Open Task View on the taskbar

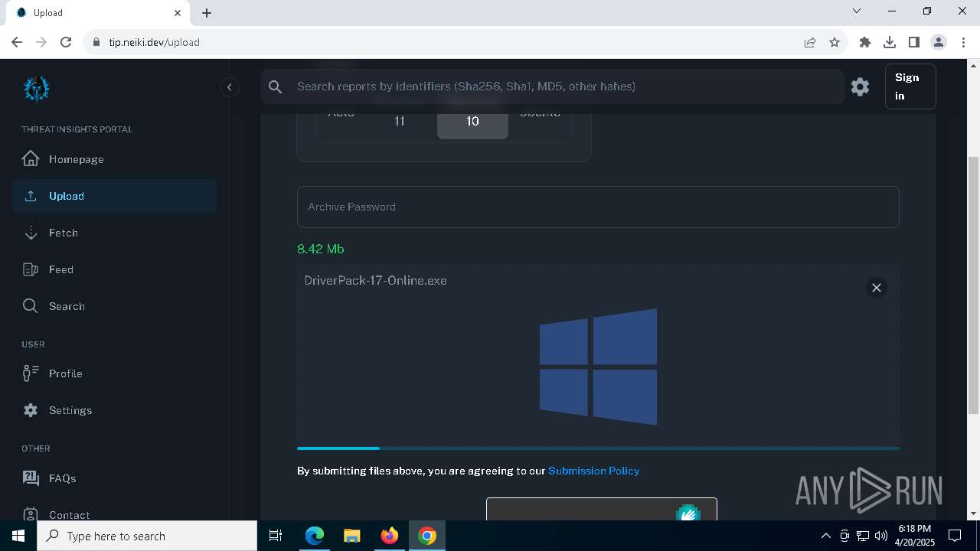click(276, 536)
